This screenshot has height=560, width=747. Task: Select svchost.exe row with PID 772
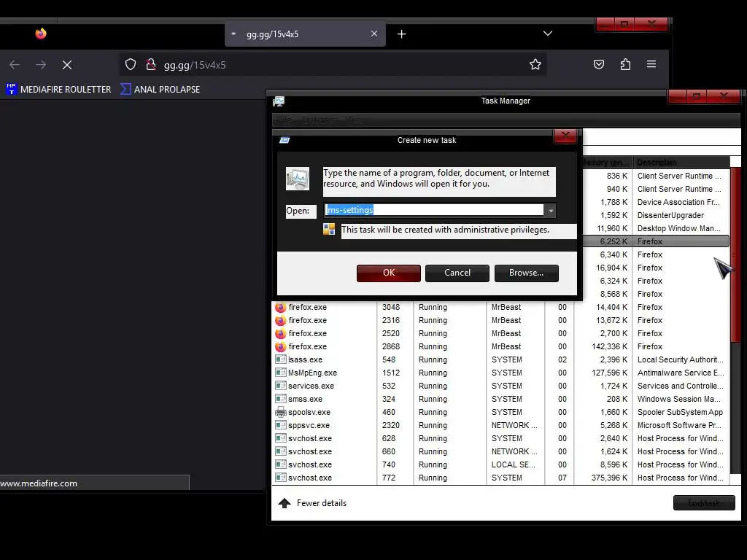500,478
